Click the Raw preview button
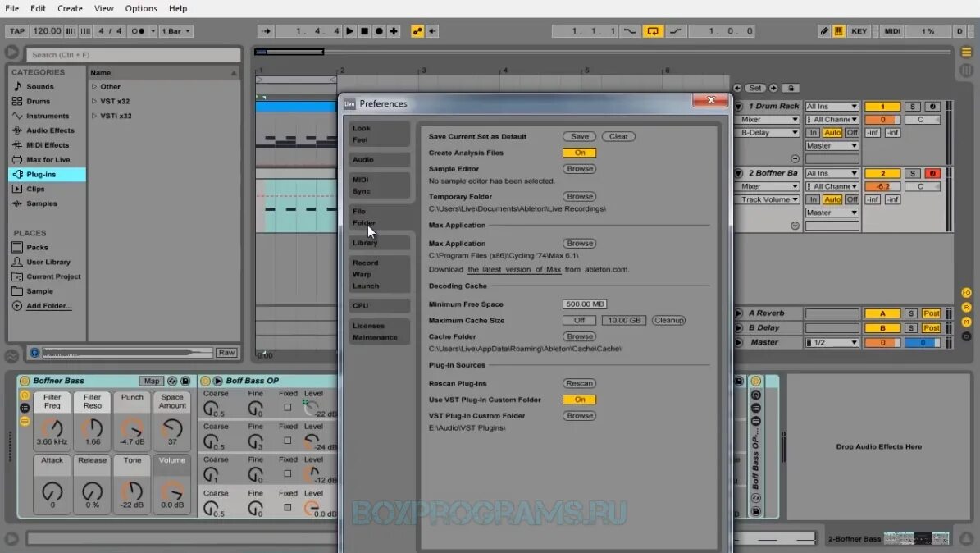The height and width of the screenshot is (553, 980). 226,353
